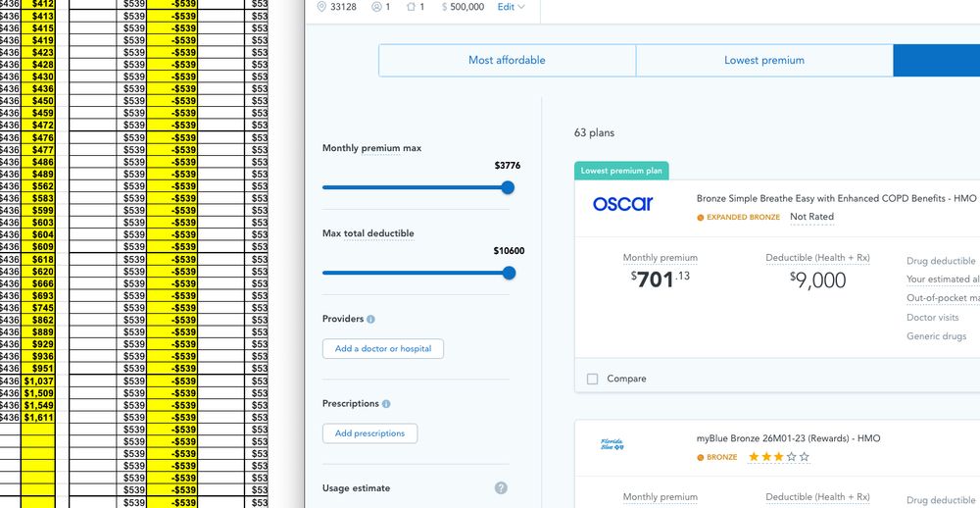Click the household icon in the top bar
This screenshot has height=508, width=980.
(411, 7)
